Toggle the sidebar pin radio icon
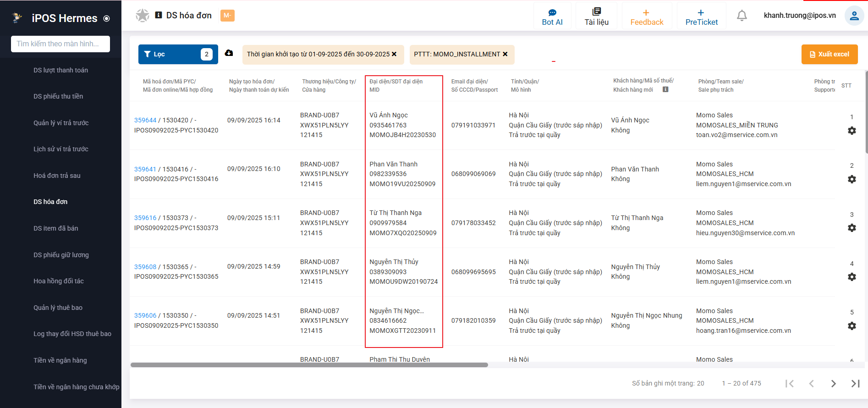 click(x=107, y=18)
